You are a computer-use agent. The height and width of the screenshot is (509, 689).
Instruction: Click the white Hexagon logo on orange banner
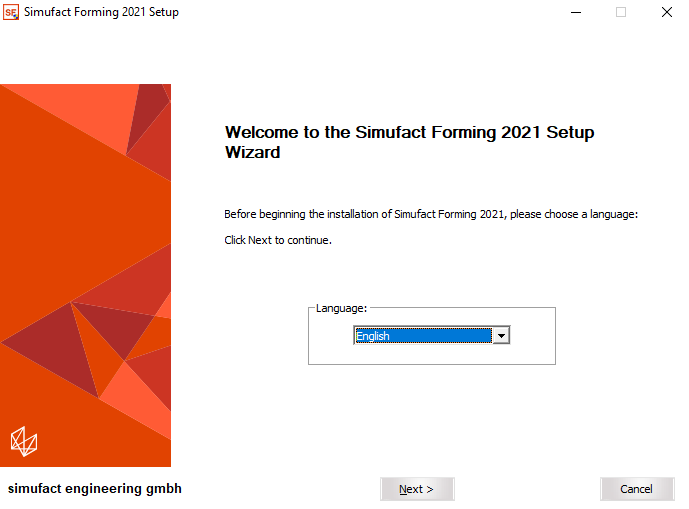(x=24, y=441)
